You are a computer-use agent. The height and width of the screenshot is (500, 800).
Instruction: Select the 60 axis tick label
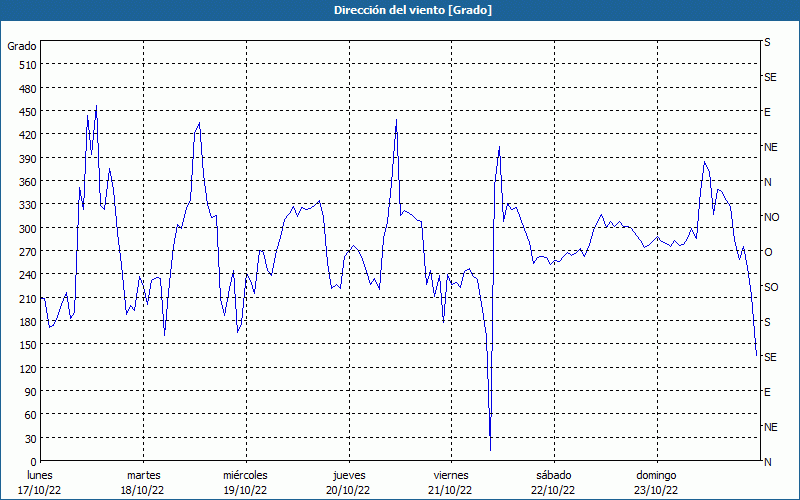pos(31,415)
